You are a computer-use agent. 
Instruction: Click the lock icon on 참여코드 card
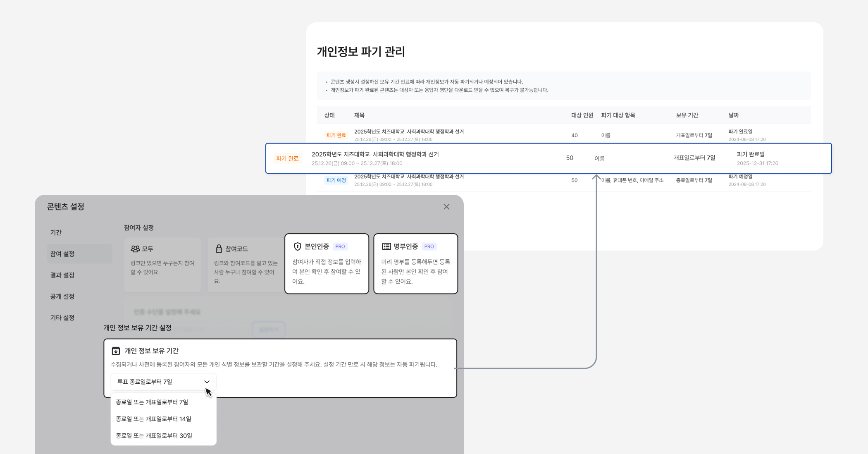(x=219, y=249)
